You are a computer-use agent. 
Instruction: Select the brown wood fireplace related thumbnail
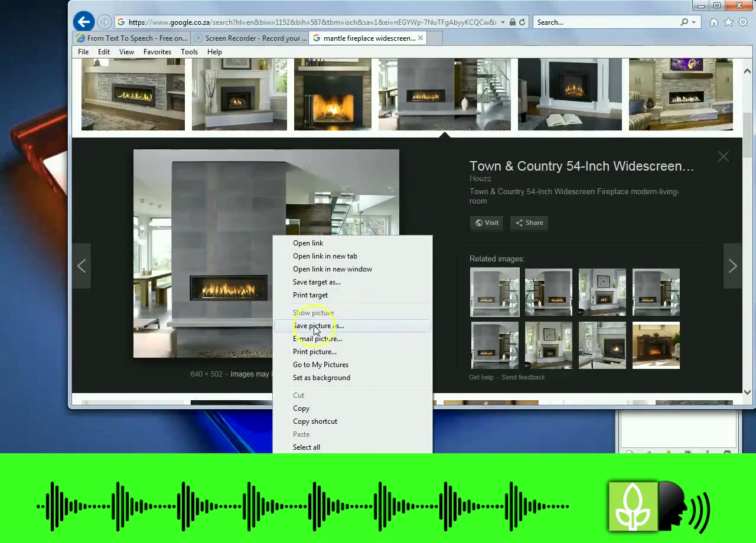656,345
